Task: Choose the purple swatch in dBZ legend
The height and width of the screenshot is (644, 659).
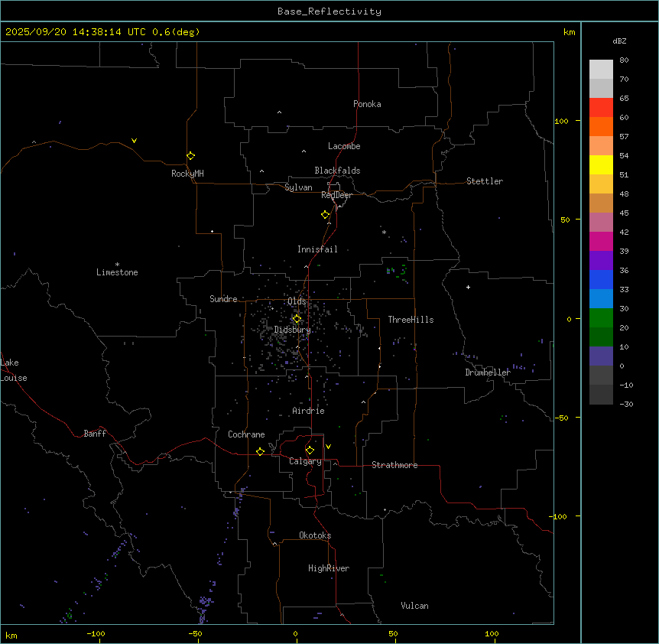Action: 601,261
